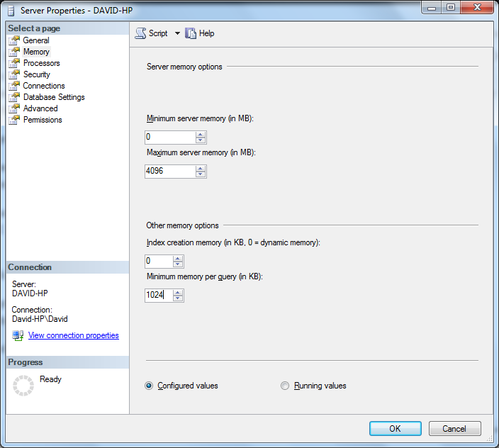Increase Minimum memory per query value
The height and width of the screenshot is (448, 499).
point(178,292)
